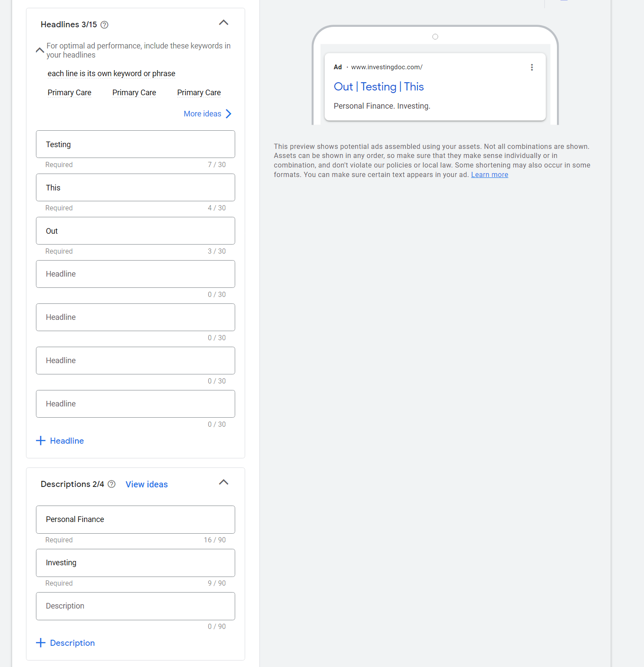Click the View ideas link
This screenshot has width=644, height=667.
pos(146,484)
